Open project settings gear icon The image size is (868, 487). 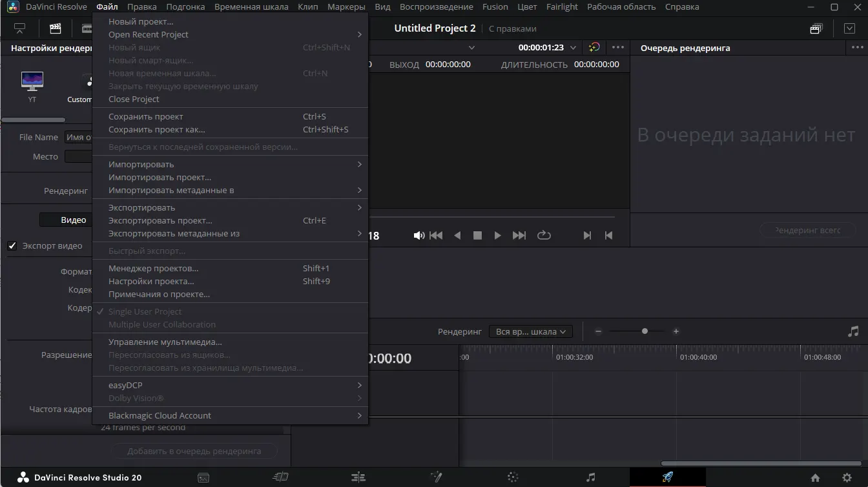pyautogui.click(x=847, y=478)
